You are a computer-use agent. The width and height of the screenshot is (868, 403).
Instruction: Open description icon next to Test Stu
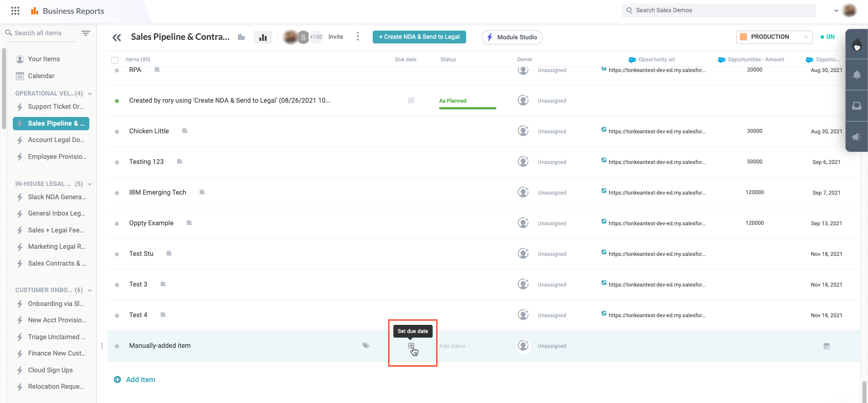(169, 254)
